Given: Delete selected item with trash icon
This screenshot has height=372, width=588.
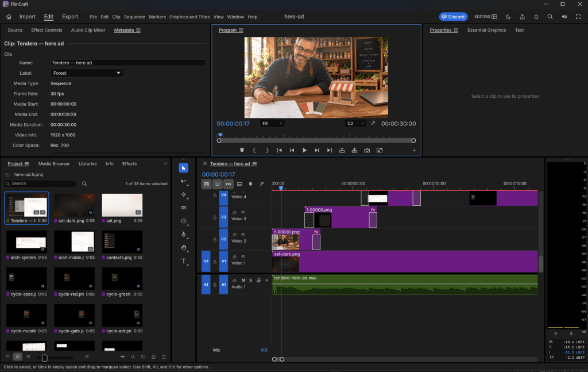Looking at the screenshot, I should point(164,356).
